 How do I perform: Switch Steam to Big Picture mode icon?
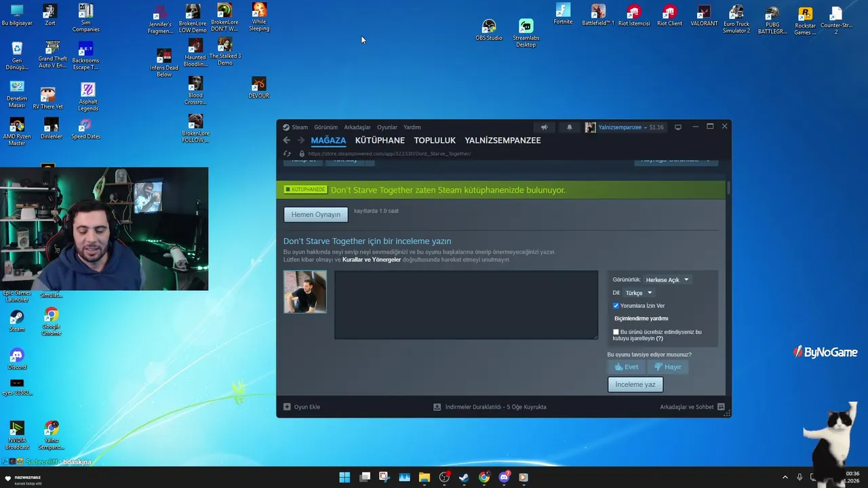[677, 127]
